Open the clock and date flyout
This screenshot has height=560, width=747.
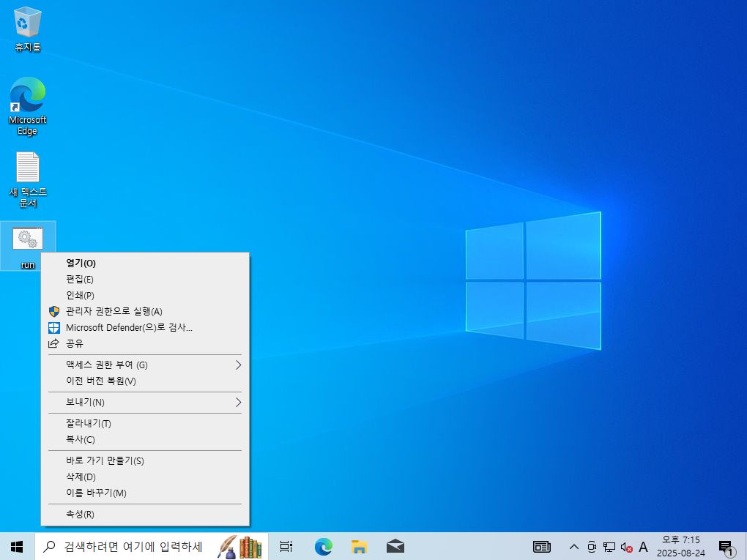pyautogui.click(x=681, y=546)
